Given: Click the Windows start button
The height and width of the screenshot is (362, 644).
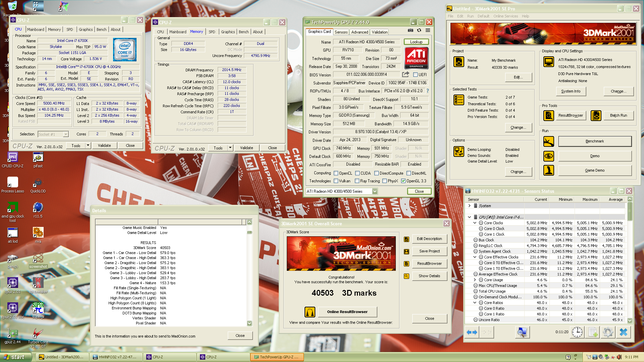Looking at the screenshot, I should point(16,357).
